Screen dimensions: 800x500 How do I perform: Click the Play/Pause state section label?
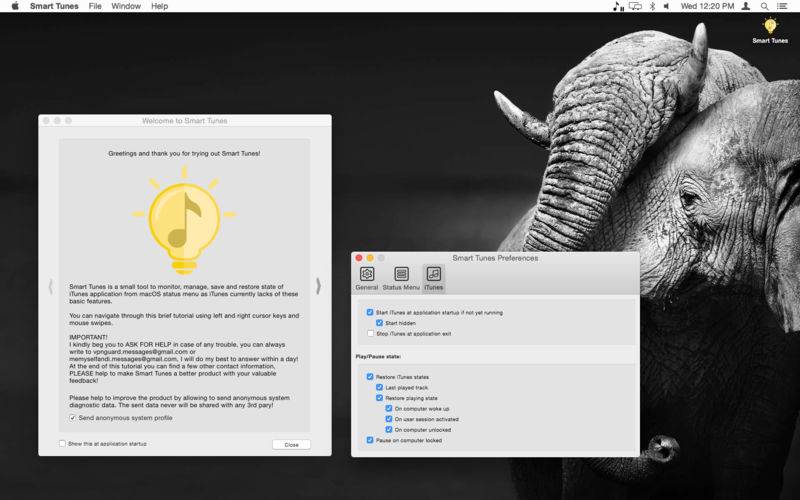point(378,357)
